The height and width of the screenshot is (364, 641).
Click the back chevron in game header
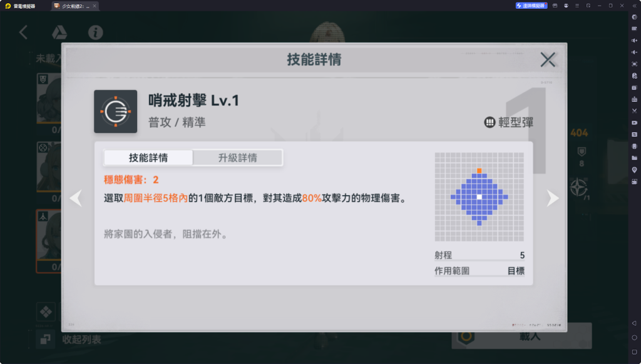pos(23,33)
